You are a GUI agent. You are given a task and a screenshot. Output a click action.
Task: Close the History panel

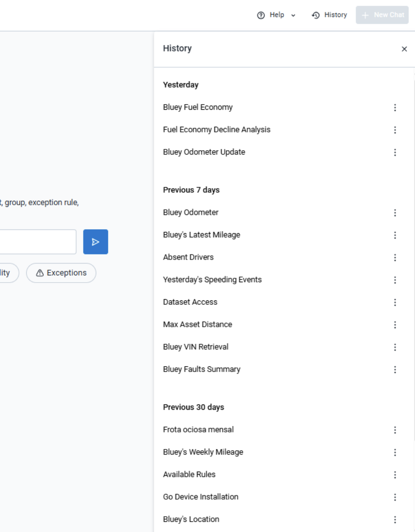pyautogui.click(x=404, y=49)
